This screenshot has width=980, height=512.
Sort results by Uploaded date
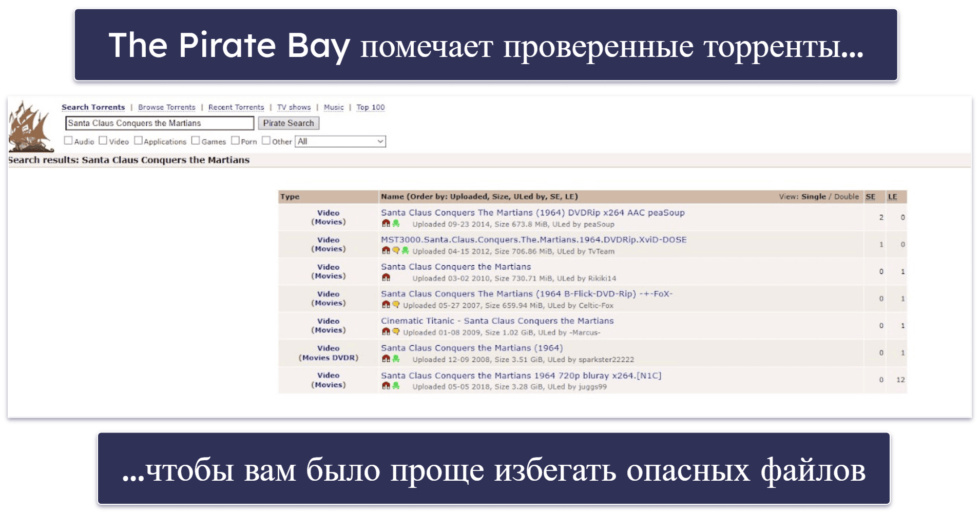[469, 196]
